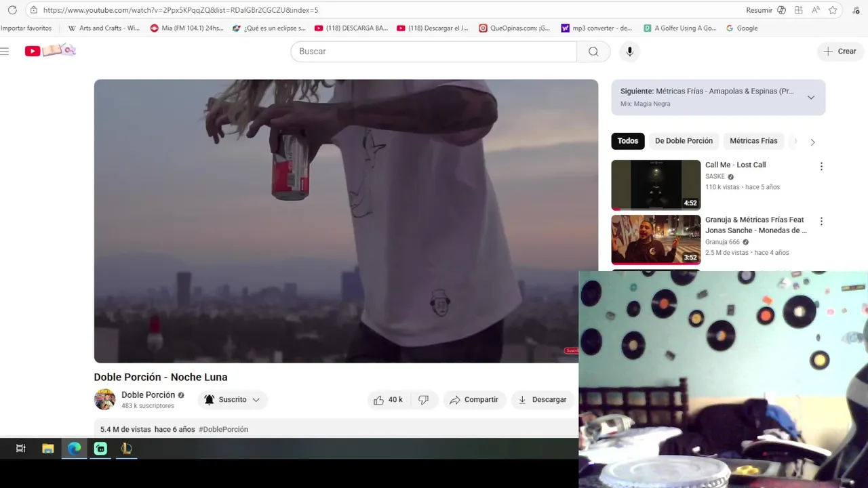Select the De Doble Porción filter chip
This screenshot has height=488, width=868.
point(684,141)
